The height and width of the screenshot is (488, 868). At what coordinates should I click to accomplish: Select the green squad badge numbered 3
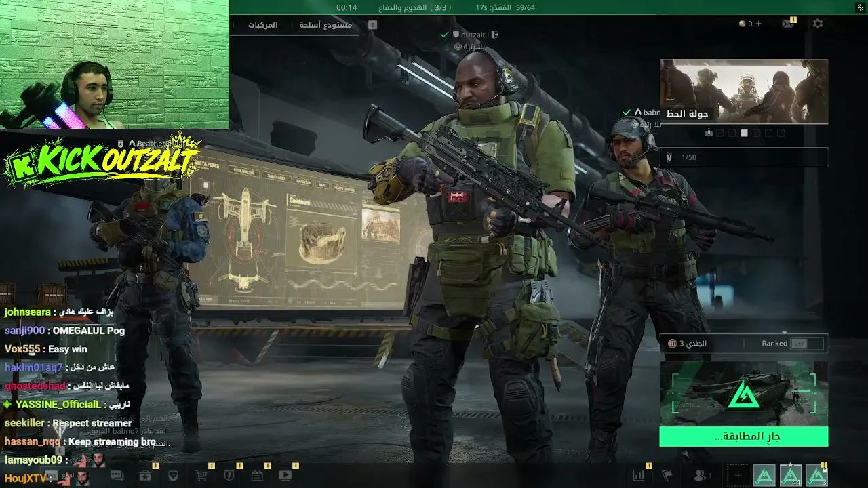click(x=816, y=476)
